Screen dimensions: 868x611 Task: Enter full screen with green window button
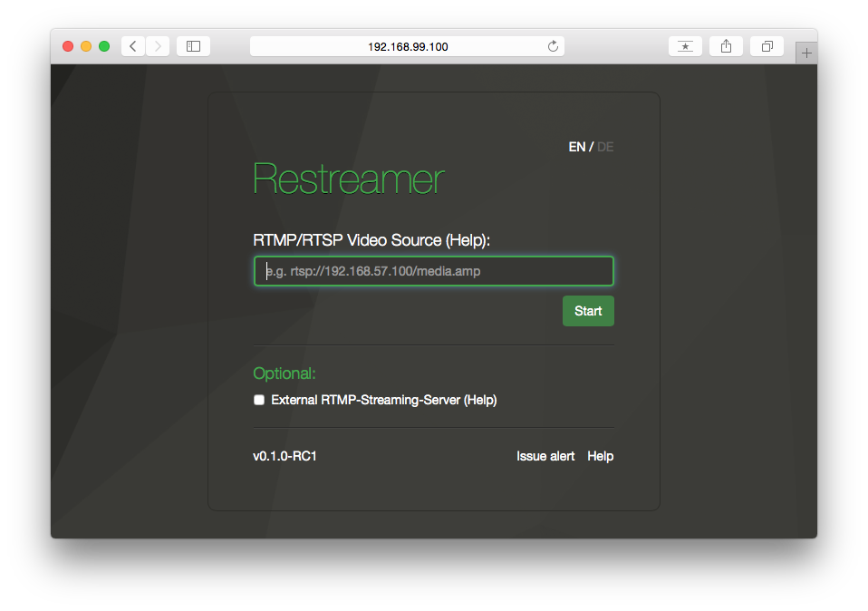click(x=104, y=46)
